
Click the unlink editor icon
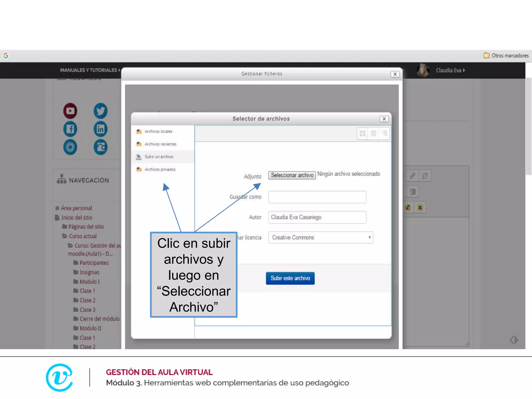click(x=425, y=176)
